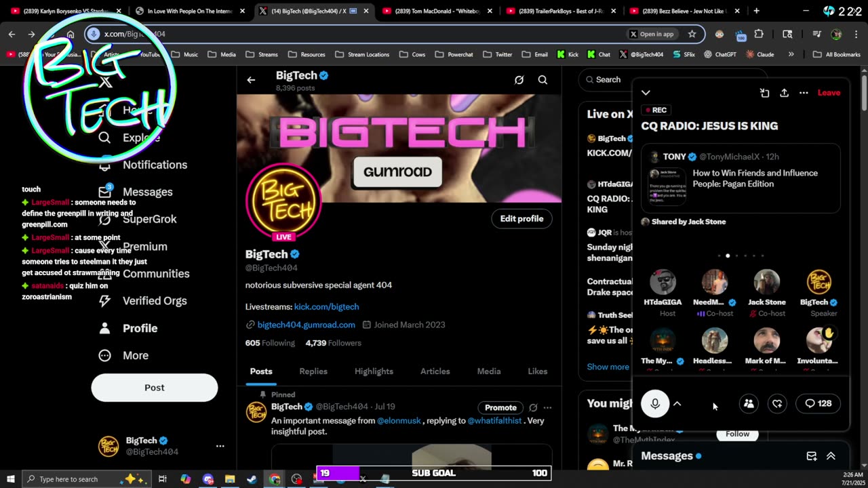Expand hidden bookmarks overflow chevron
868x488 pixels.
(791, 54)
